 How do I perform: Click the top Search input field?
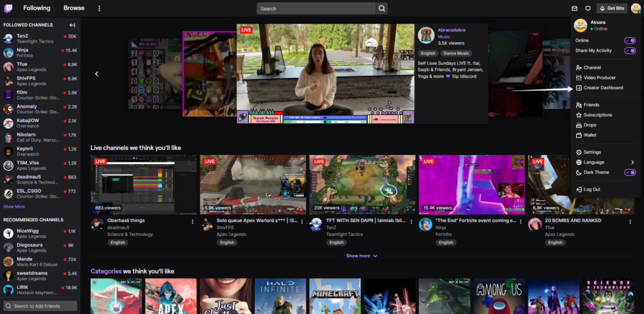click(316, 8)
